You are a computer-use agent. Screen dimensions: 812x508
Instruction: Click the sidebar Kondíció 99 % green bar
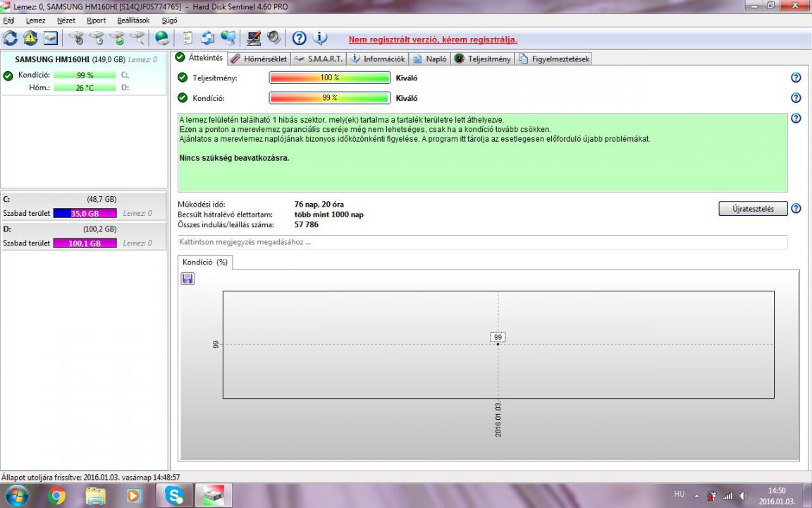[85, 75]
